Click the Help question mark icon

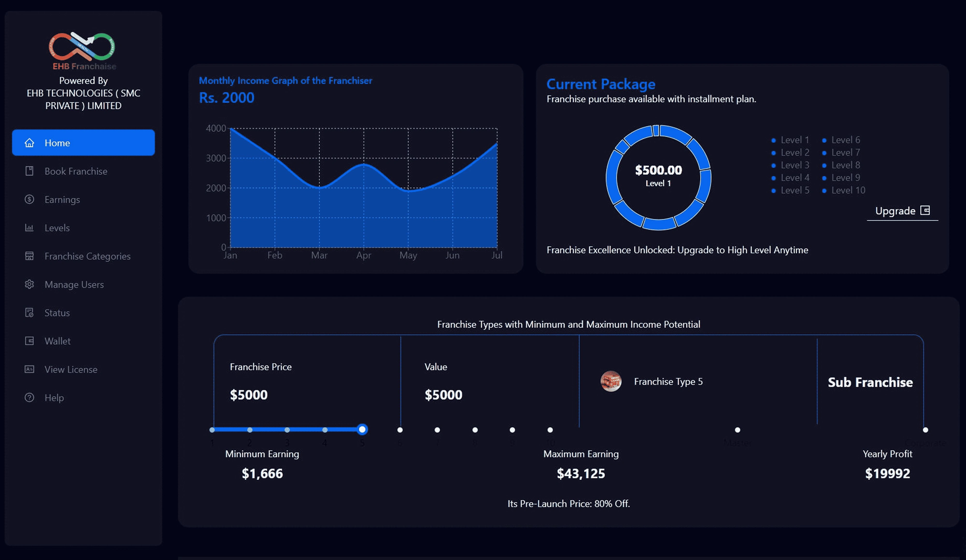click(29, 398)
